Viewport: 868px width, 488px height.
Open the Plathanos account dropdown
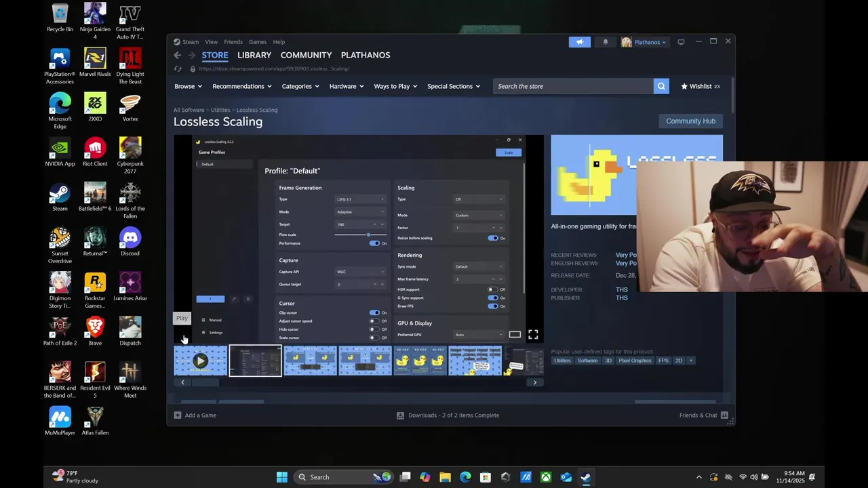645,42
